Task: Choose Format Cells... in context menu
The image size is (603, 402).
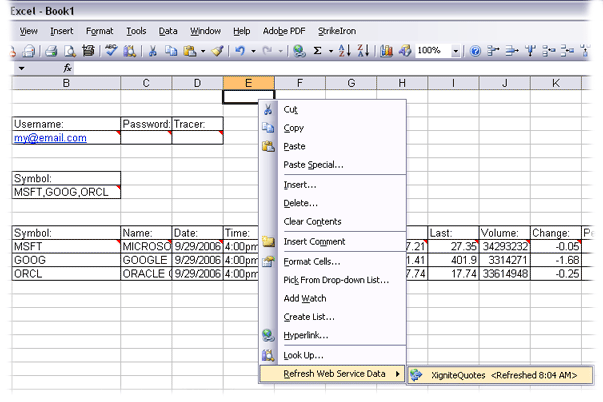Action: click(x=333, y=262)
